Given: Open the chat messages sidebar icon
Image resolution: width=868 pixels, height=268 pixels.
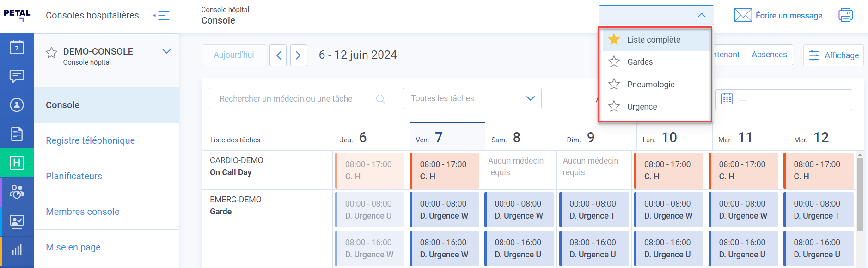Looking at the screenshot, I should click(17, 76).
